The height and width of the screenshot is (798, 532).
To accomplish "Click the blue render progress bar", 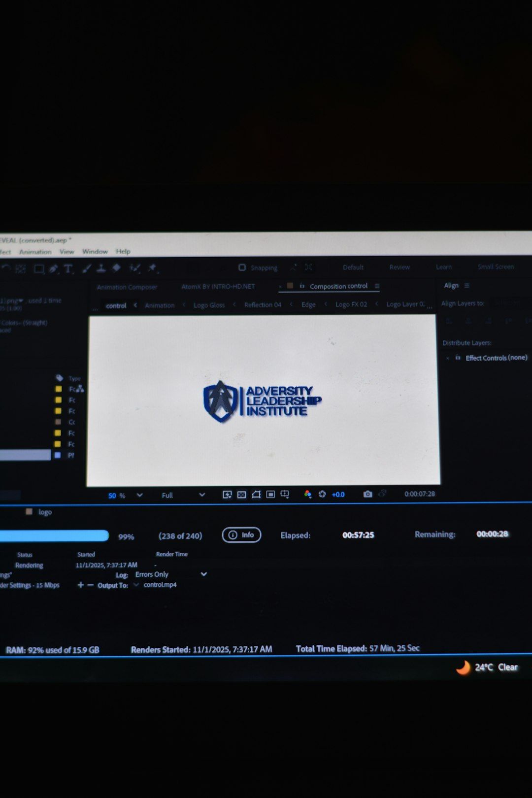I will click(x=53, y=536).
